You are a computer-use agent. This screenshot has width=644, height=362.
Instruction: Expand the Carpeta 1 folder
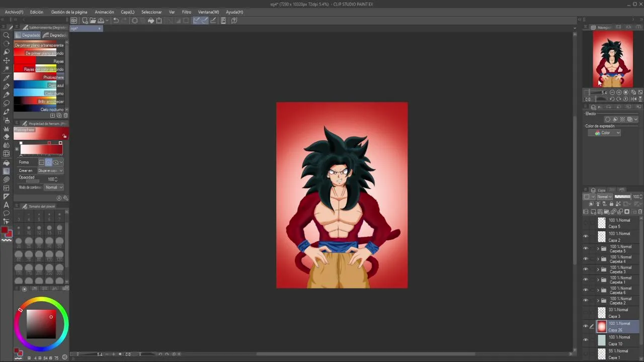(598, 280)
